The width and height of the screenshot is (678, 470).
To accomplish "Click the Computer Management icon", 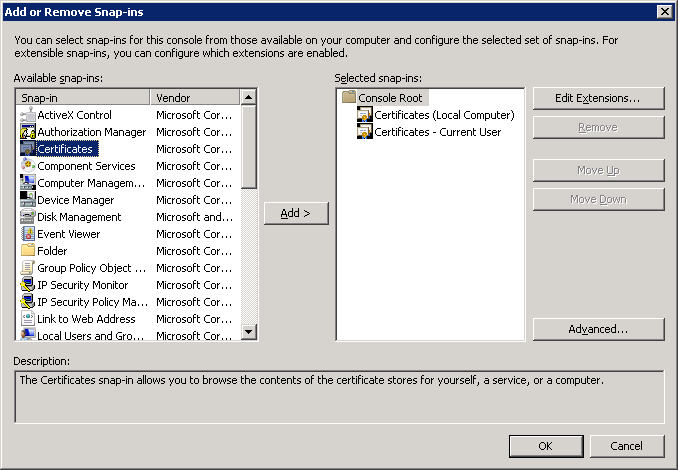I will click(x=28, y=183).
